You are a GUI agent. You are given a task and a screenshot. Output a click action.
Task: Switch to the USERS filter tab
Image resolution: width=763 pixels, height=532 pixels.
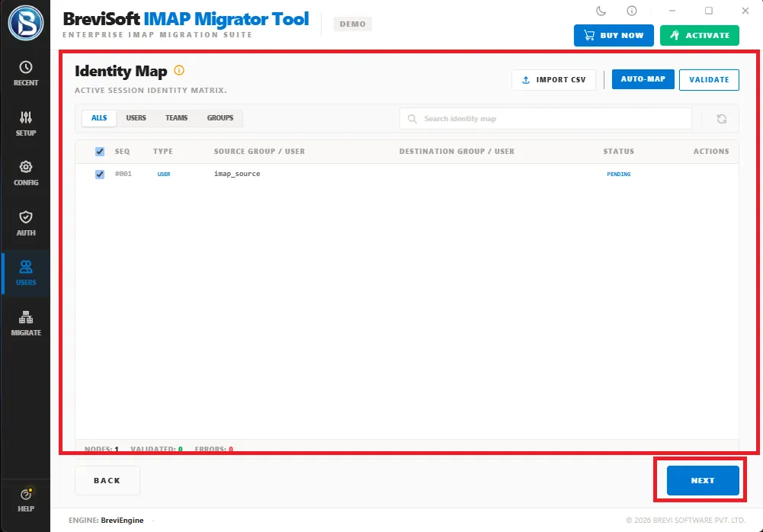pyautogui.click(x=136, y=118)
